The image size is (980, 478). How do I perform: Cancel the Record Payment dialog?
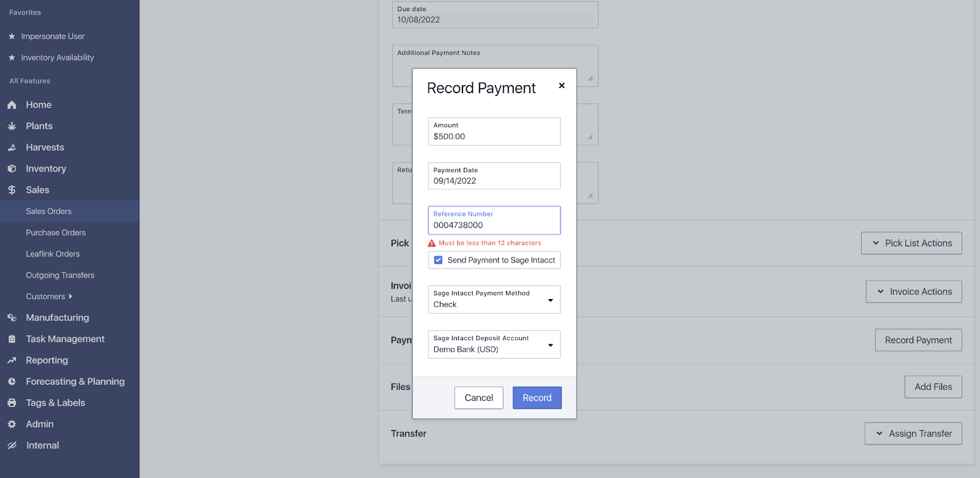(x=478, y=398)
